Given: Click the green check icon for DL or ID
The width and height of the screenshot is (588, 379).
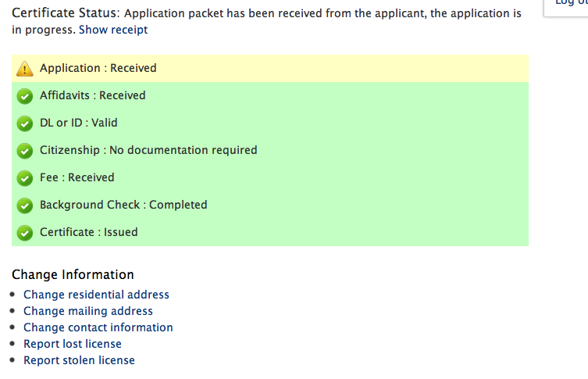Looking at the screenshot, I should pos(25,123).
